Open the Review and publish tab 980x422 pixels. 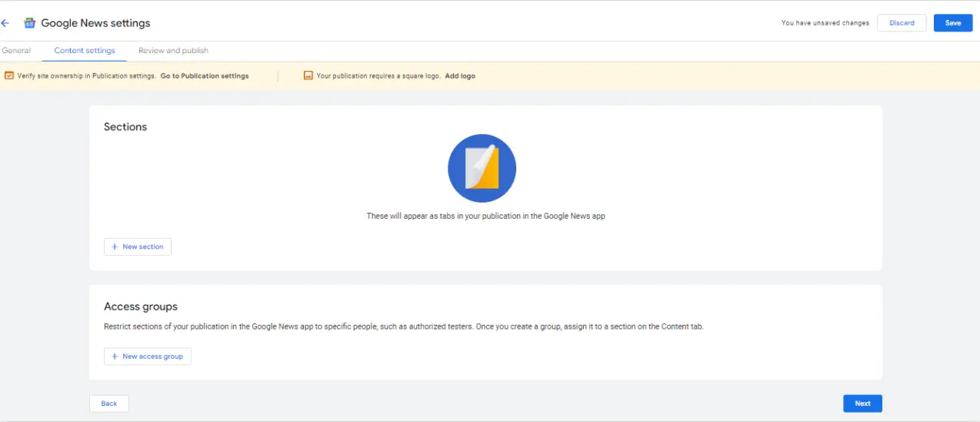click(x=173, y=51)
